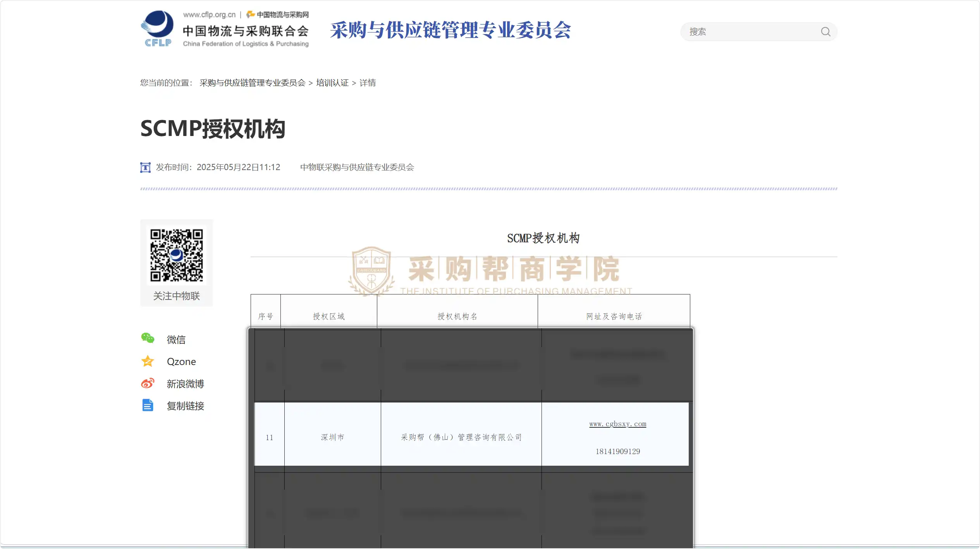Click the 中物联采购与供应链专业委员会 source text
Screen dimensions: 980x549
pos(357,167)
